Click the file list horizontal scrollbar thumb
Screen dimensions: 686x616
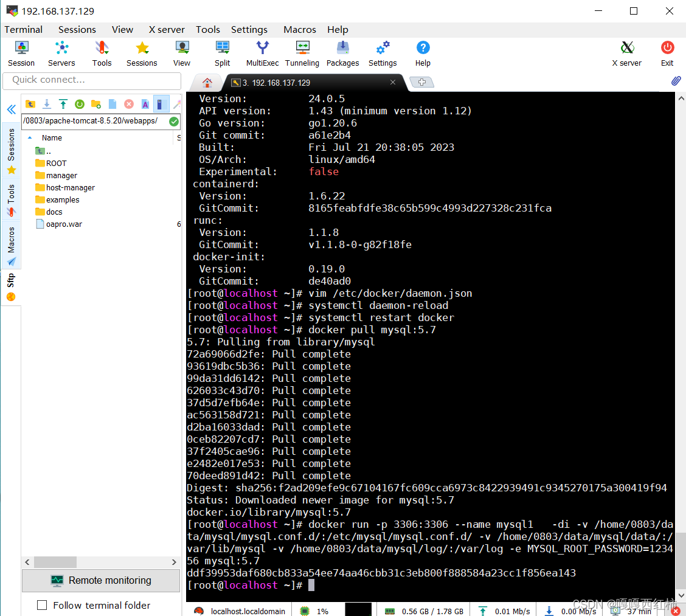coord(55,562)
